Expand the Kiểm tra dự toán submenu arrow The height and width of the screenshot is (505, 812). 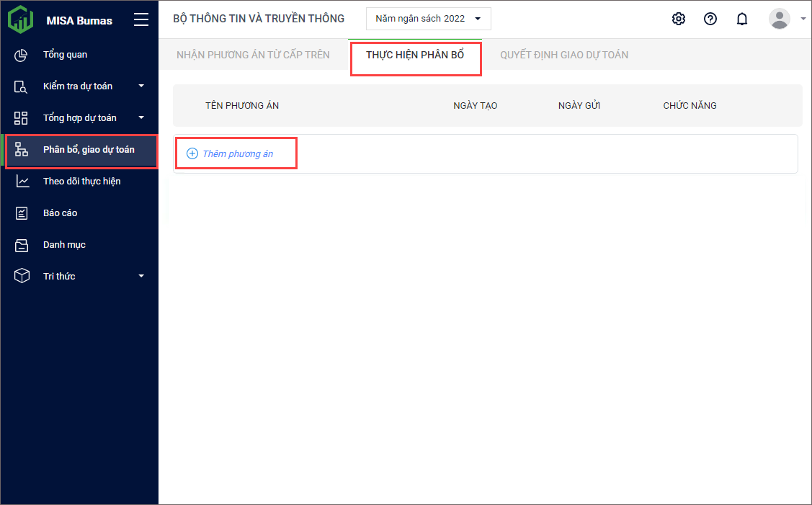tap(141, 86)
